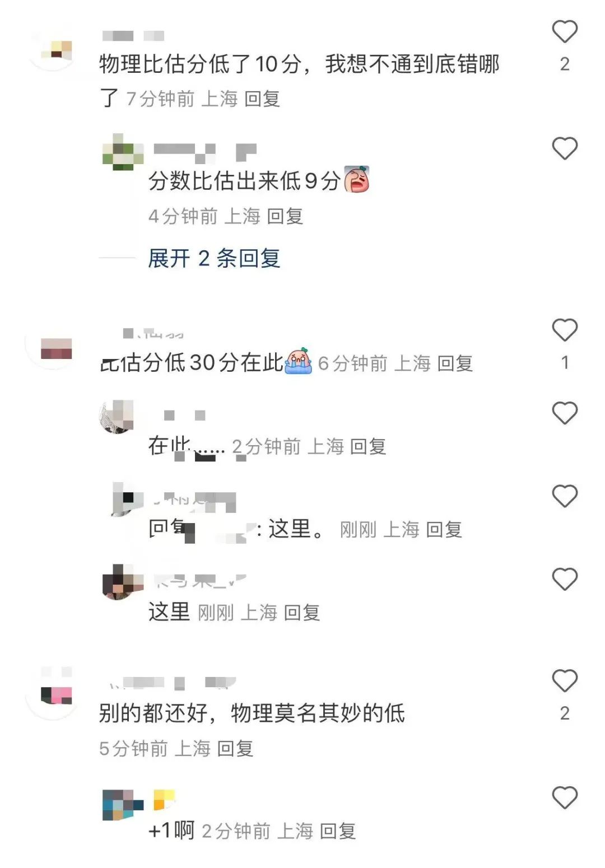Image resolution: width=605 pixels, height=868 pixels.
Task: Reply to the '在此' 2分钟前 comment
Action: pos(368,446)
